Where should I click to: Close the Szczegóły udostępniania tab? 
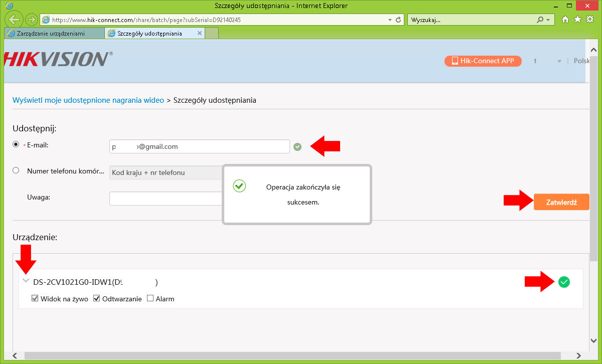(x=200, y=34)
